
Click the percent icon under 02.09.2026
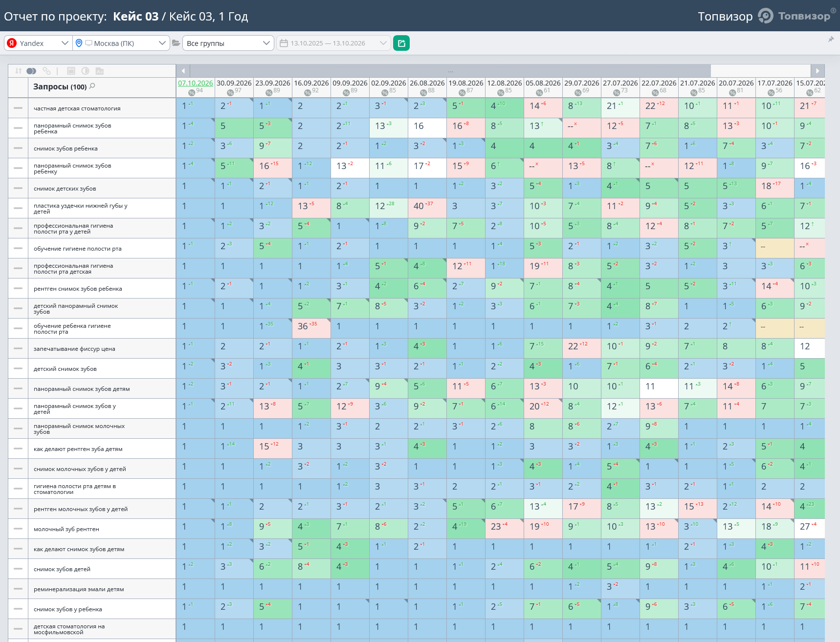[x=385, y=92]
